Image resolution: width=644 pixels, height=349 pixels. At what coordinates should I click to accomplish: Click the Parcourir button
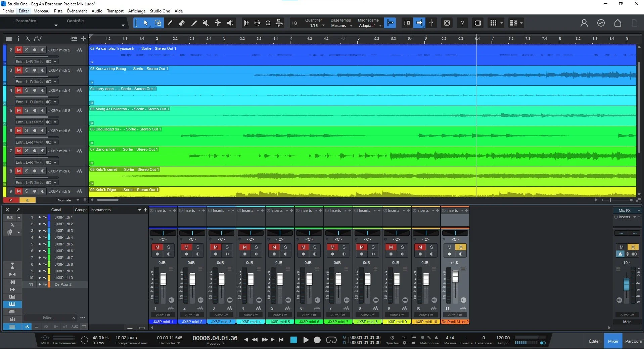click(633, 341)
